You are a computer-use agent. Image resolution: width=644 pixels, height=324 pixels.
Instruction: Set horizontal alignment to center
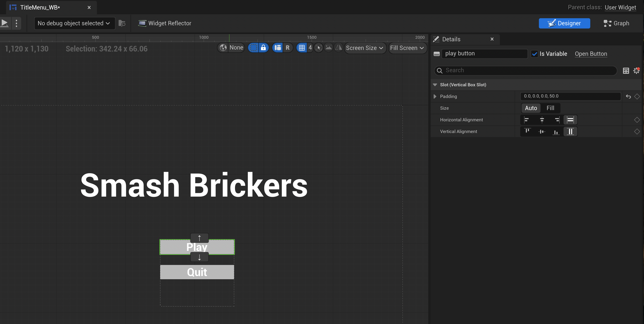pyautogui.click(x=542, y=120)
